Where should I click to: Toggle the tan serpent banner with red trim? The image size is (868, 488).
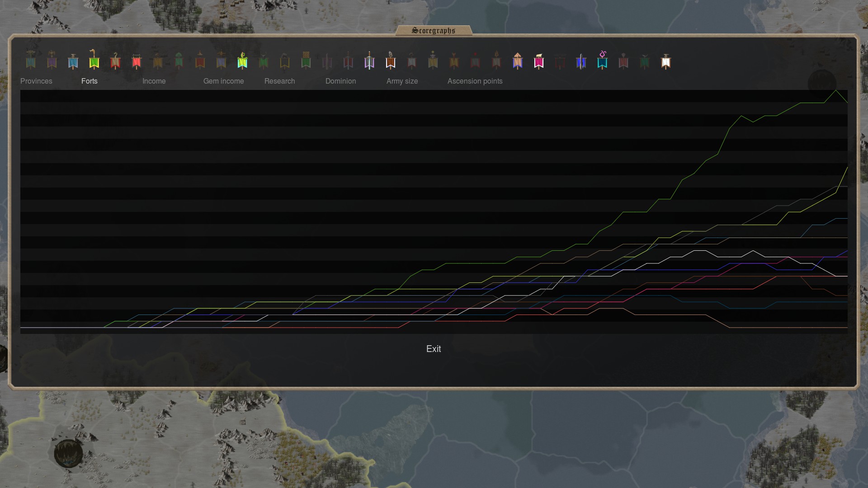(x=115, y=61)
